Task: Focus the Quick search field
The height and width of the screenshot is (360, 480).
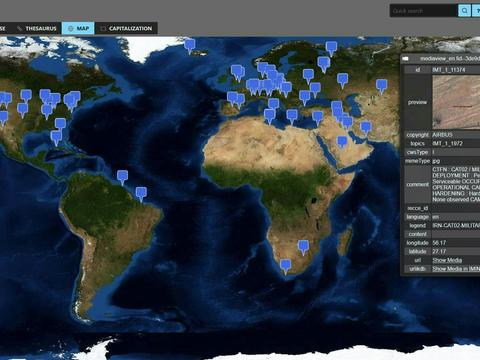Action: tap(424, 11)
